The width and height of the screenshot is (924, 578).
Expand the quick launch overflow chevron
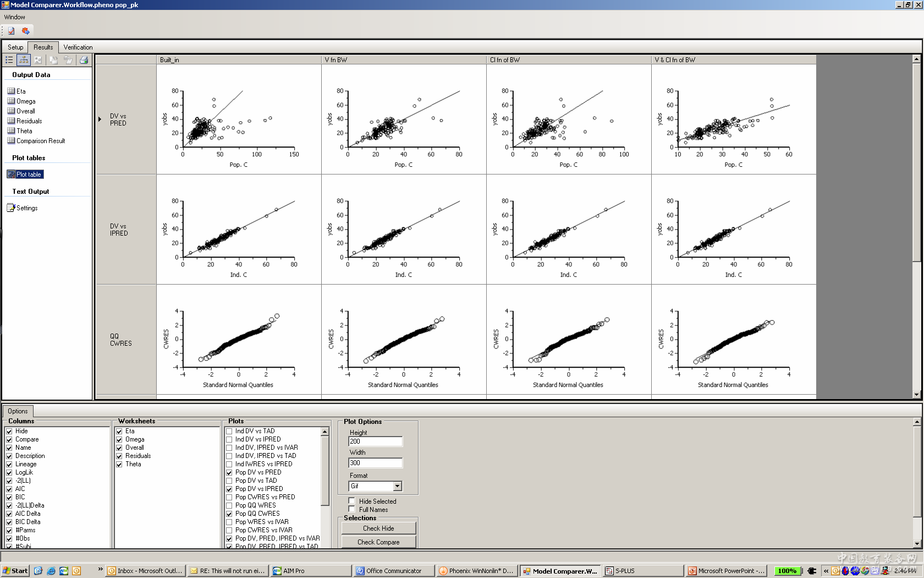tap(100, 569)
